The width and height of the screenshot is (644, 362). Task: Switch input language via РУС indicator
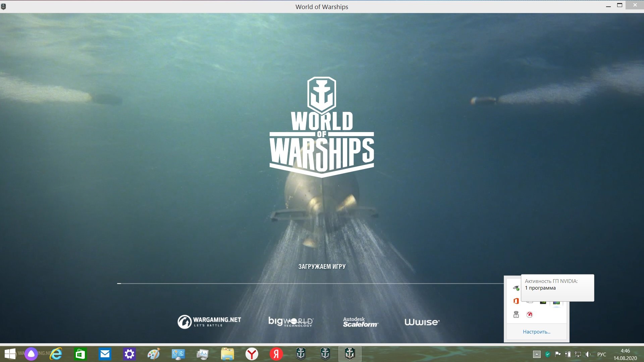pos(602,354)
